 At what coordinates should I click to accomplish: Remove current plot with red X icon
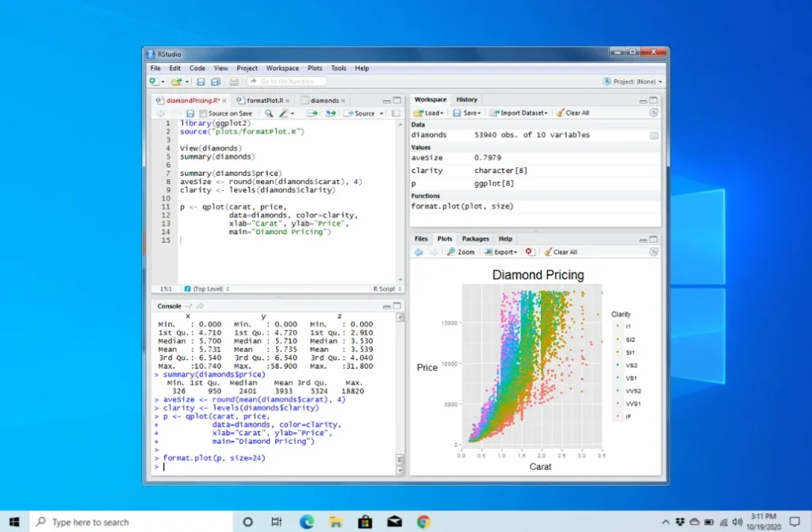pos(530,252)
